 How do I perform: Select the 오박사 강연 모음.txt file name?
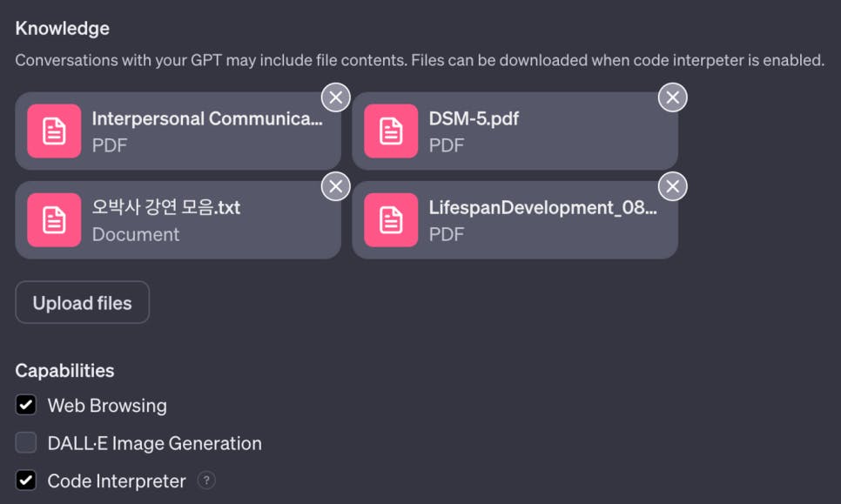tap(166, 207)
